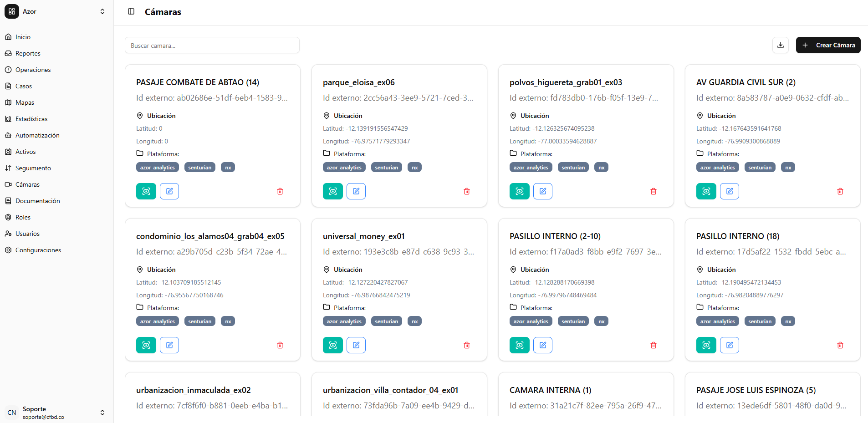Focus the Buscar camara search field
The width and height of the screenshot is (868, 423).
[x=212, y=45]
